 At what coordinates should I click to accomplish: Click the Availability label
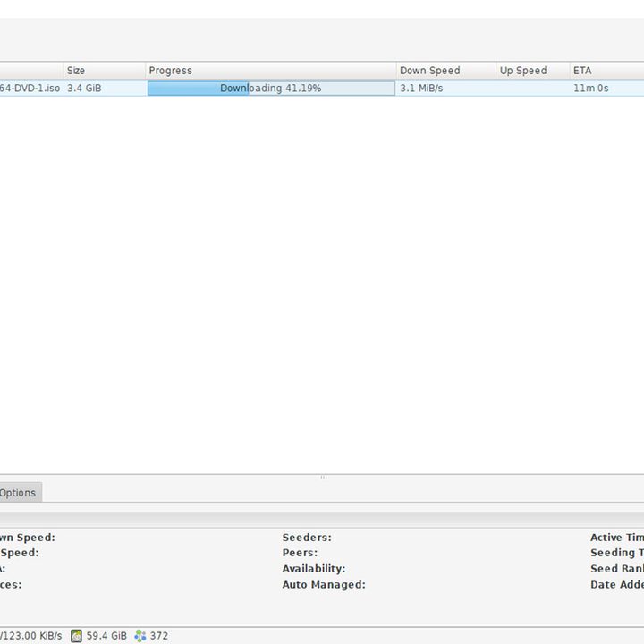[314, 569]
